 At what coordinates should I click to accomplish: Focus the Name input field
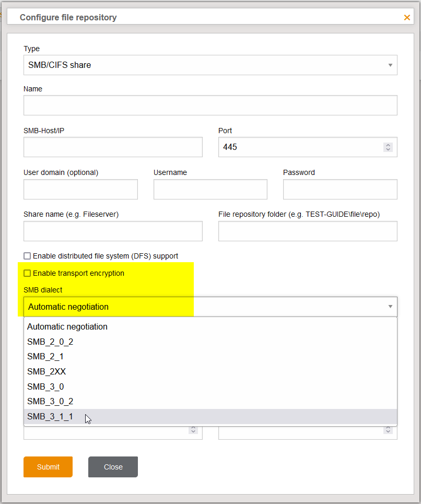[209, 105]
